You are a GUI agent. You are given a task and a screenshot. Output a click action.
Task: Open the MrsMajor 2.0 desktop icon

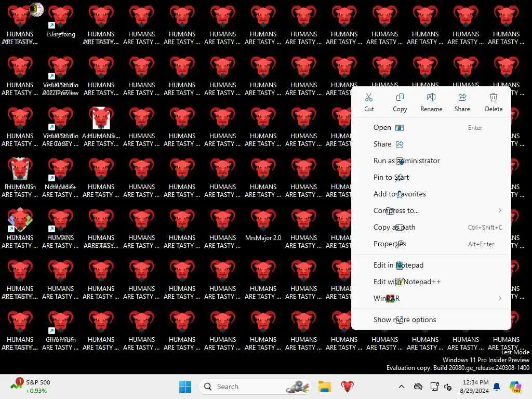(263, 224)
